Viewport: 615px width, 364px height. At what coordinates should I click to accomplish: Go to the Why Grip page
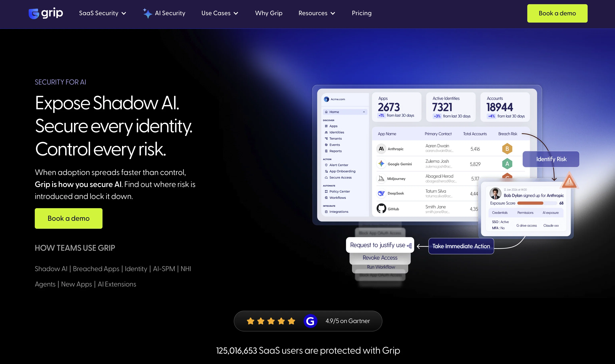(269, 13)
